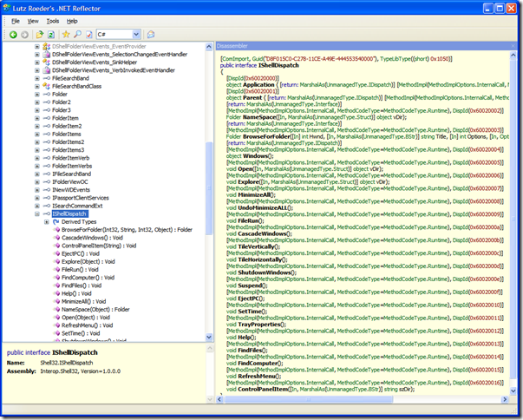The width and height of the screenshot is (523, 420).
Task: Select Explore(Object) : Void method
Action: tap(88, 261)
